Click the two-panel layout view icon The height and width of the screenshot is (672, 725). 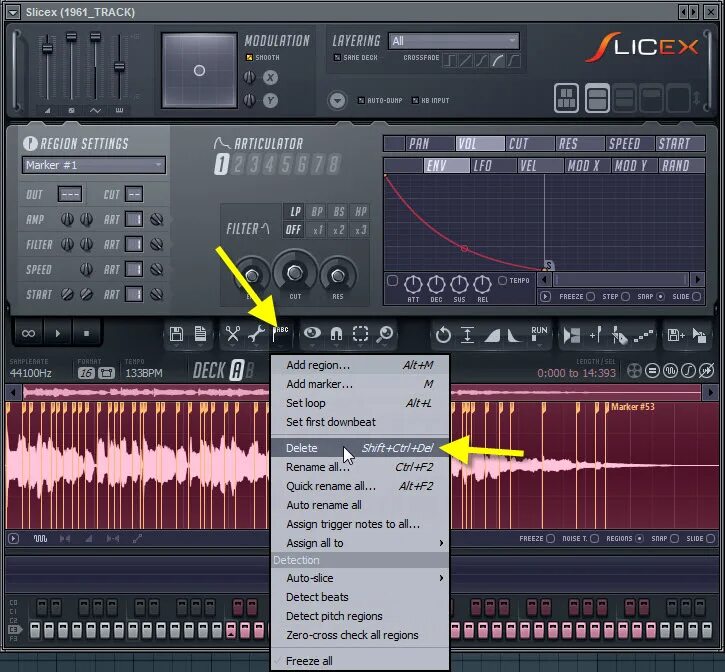(597, 98)
